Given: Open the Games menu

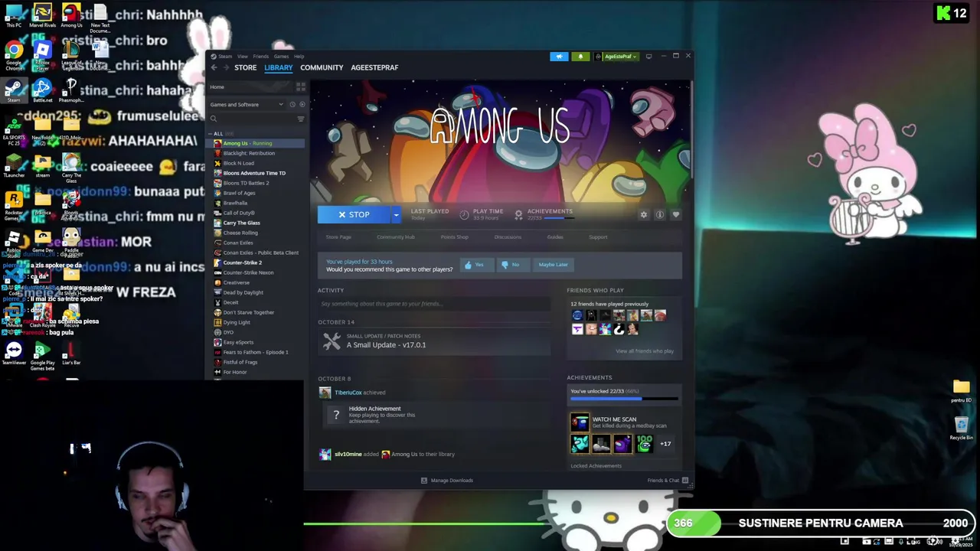Looking at the screenshot, I should pyautogui.click(x=281, y=56).
